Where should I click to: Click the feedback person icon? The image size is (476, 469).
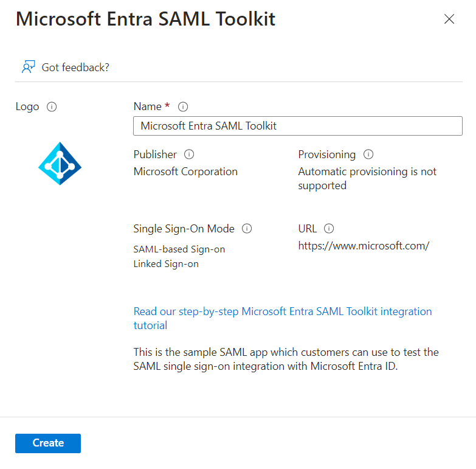point(28,67)
